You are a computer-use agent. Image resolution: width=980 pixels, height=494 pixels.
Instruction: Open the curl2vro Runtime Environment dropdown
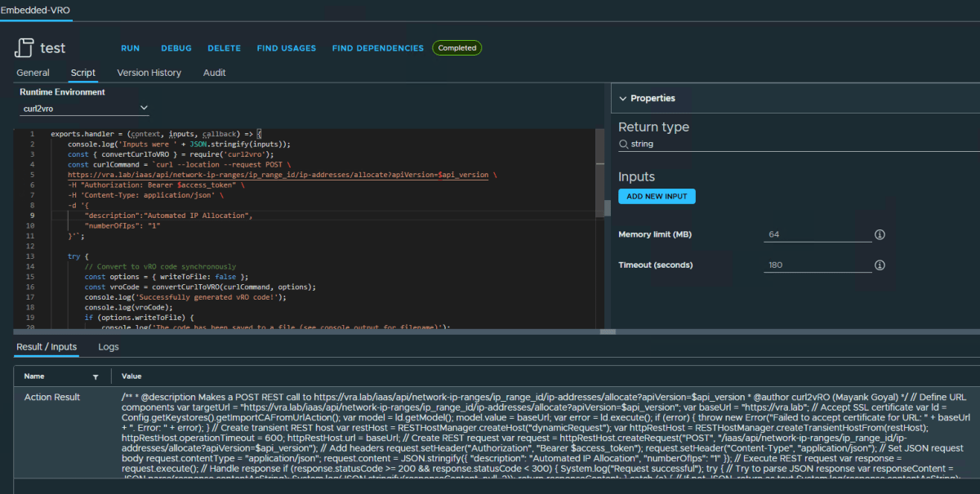click(85, 108)
